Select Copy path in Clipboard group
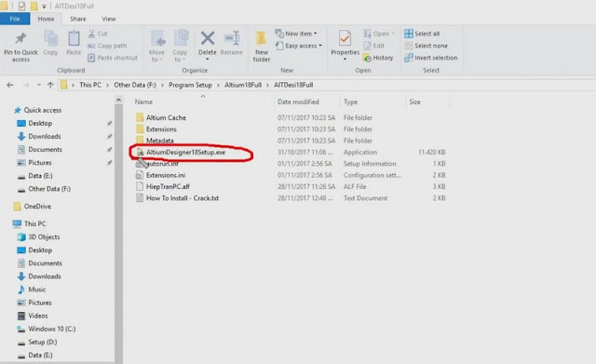Screen dimensions: 596x364 (107, 46)
